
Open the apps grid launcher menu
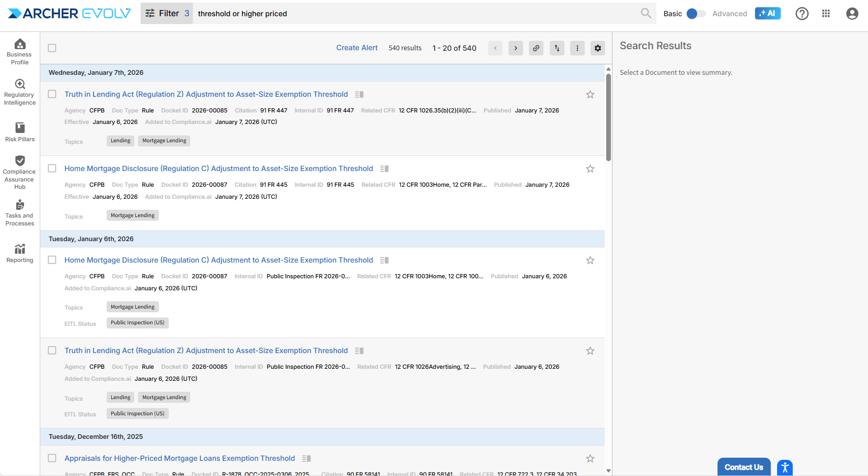click(x=826, y=14)
